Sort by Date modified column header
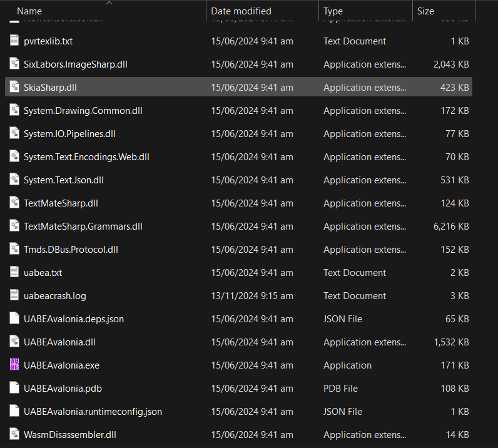Viewport: 498px width, 448px height. [241, 11]
